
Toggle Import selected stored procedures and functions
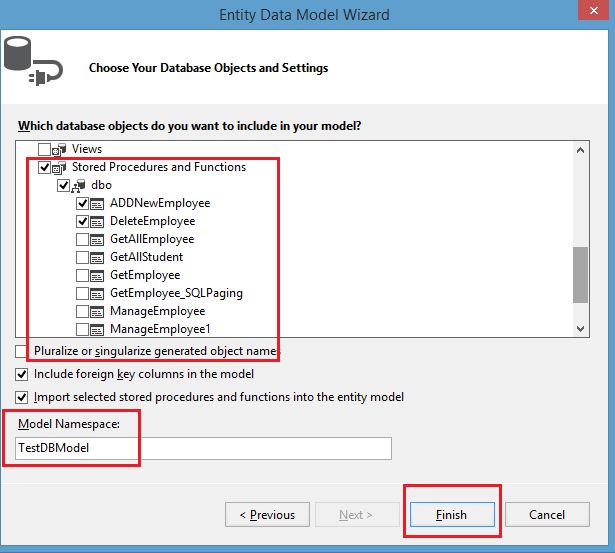coord(22,398)
